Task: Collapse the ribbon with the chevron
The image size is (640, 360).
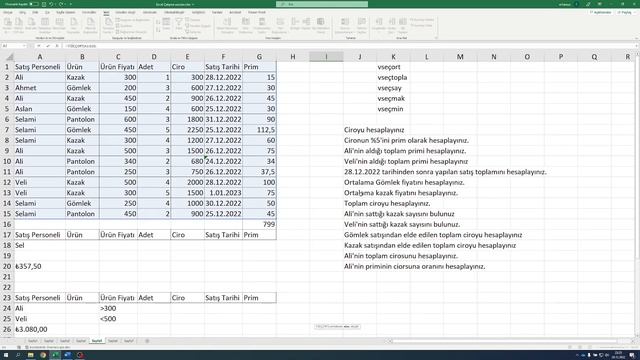Action: pos(636,38)
